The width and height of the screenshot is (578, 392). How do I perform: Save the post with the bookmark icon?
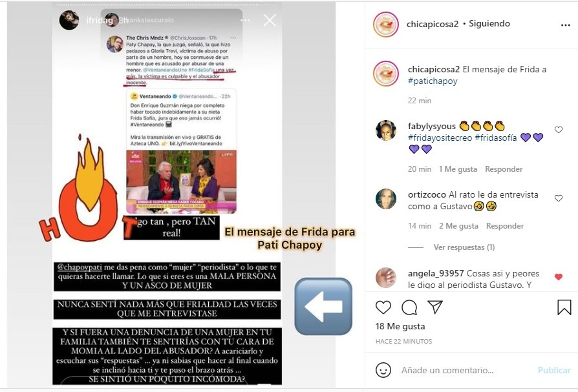click(564, 307)
